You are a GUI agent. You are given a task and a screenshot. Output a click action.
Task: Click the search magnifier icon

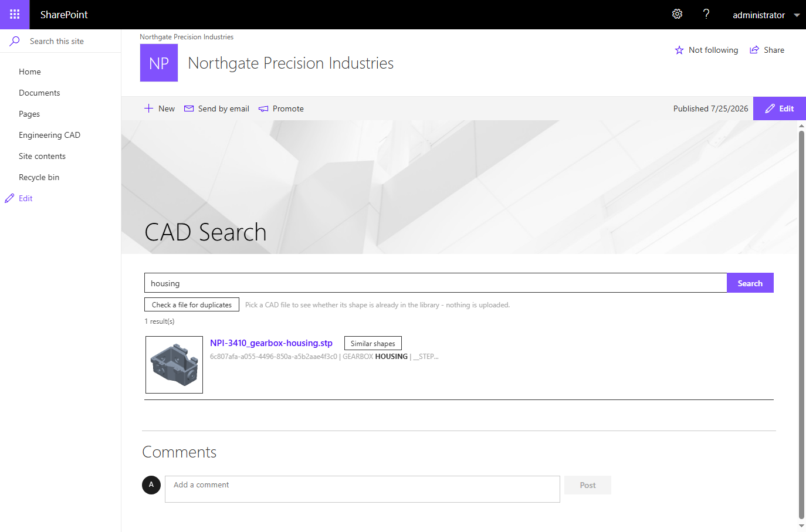(x=15, y=41)
